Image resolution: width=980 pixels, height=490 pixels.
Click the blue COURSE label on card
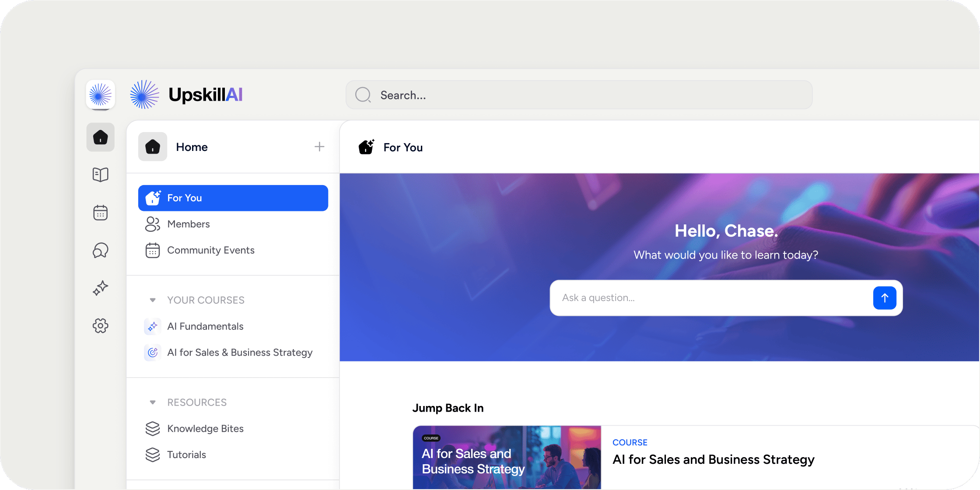coord(630,442)
